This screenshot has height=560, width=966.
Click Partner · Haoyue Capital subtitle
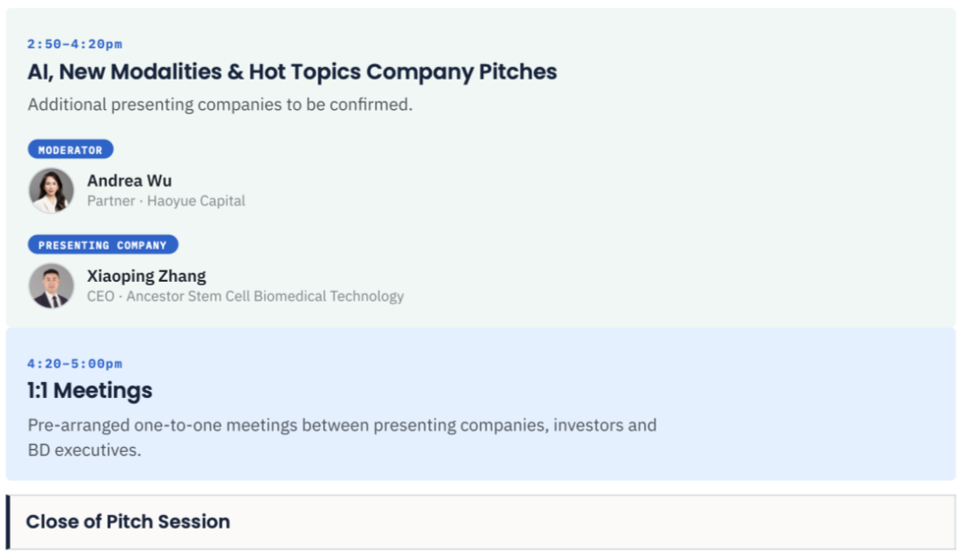(166, 201)
